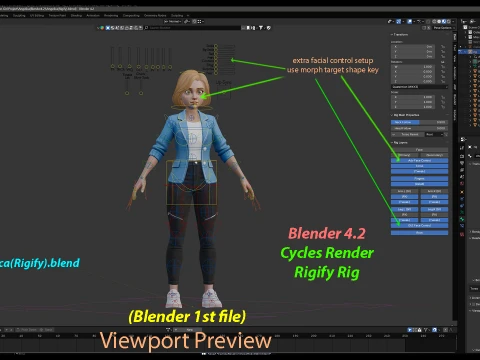Open the red Texture properties tab icon
480x360 pixels.
click(x=462, y=234)
